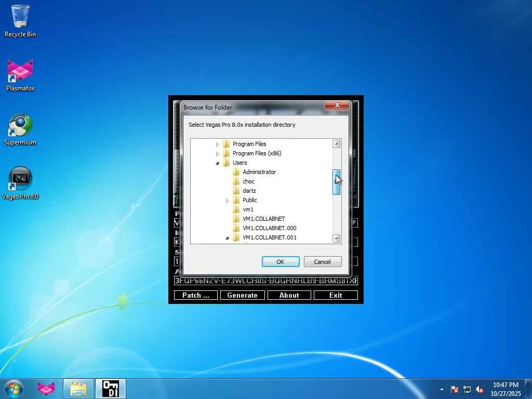The width and height of the screenshot is (532, 399).
Task: Click the choc folder icon
Action: point(236,181)
